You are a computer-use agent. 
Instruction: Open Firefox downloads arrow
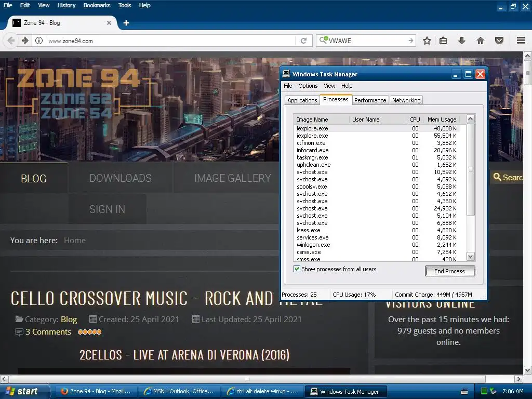click(x=462, y=41)
